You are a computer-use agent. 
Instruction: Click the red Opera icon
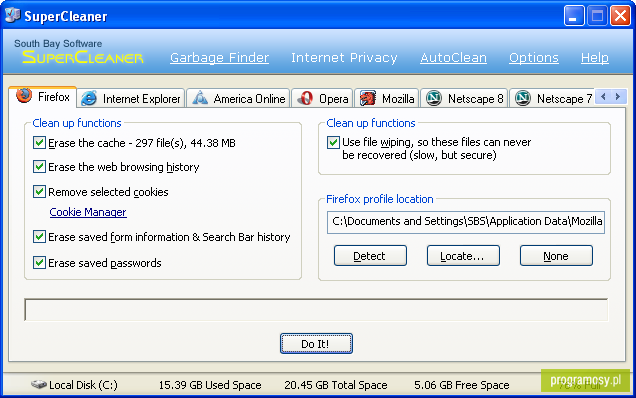[305, 99]
